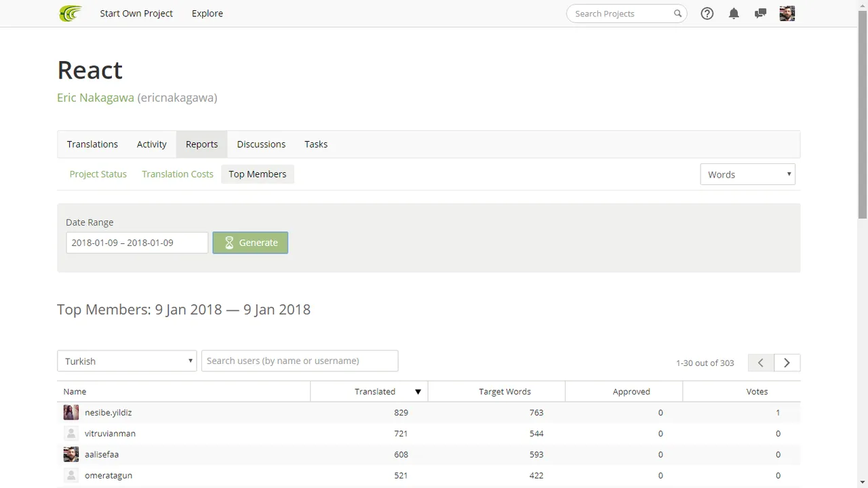Click aalisefaa avatar picture

(71, 454)
